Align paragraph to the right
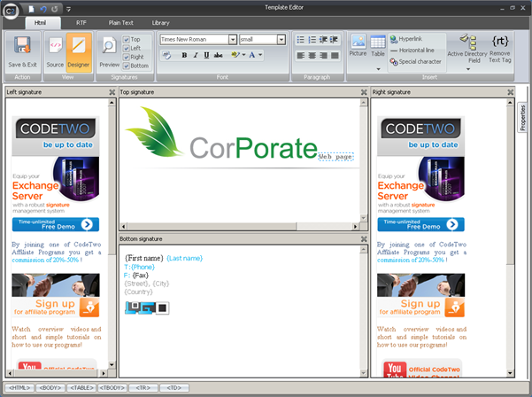This screenshot has width=532, height=397. coord(323,55)
